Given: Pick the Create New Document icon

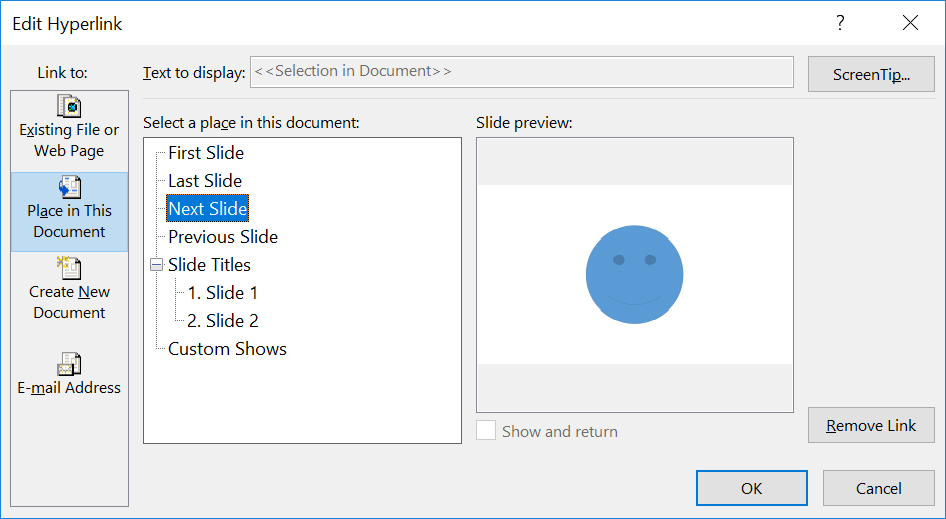Looking at the screenshot, I should click(69, 268).
